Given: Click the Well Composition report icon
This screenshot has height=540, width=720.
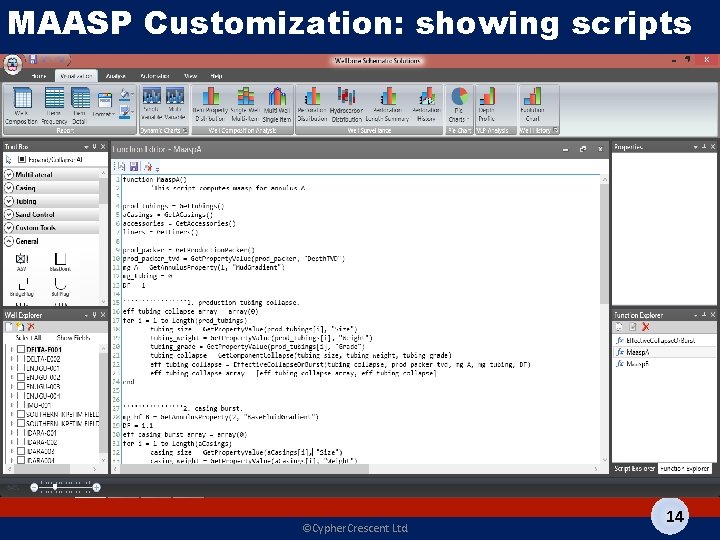Looking at the screenshot, I should click(22, 106).
